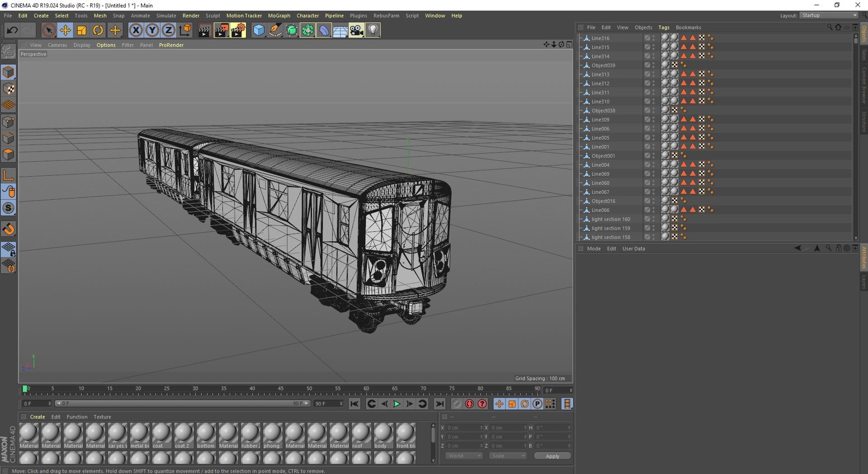This screenshot has width=868, height=474.
Task: Toggle visibility dots for light section 160
Action: 653,219
